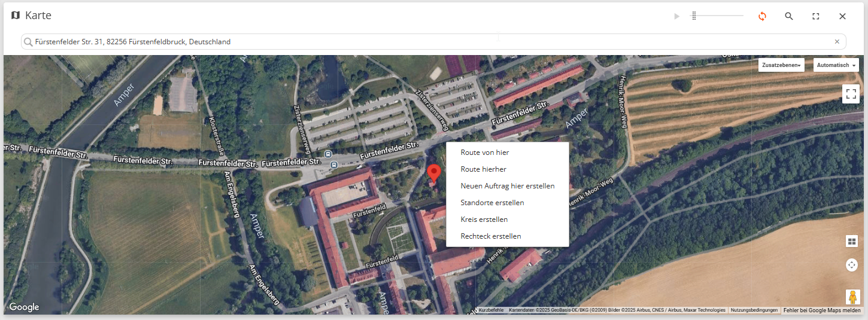Click the orange refresh icon
This screenshot has width=868, height=320.
click(x=762, y=16)
